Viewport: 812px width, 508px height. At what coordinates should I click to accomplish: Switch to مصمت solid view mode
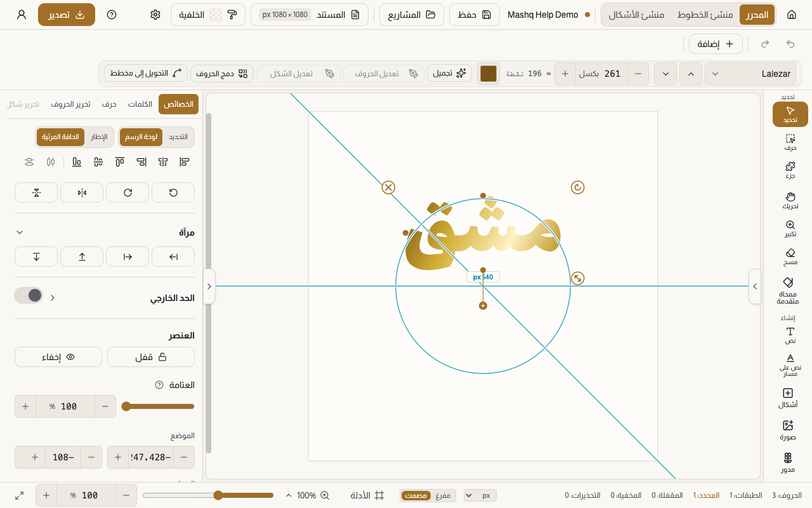pyautogui.click(x=416, y=495)
